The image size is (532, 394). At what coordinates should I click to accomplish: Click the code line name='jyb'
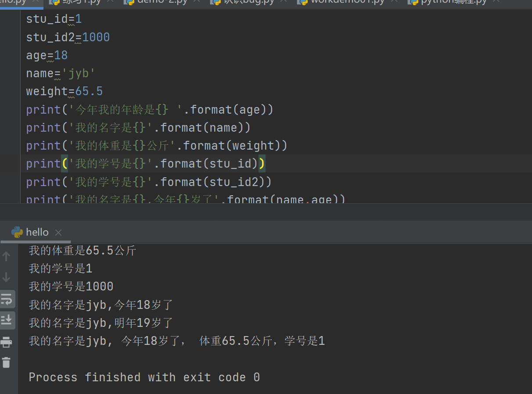click(61, 73)
